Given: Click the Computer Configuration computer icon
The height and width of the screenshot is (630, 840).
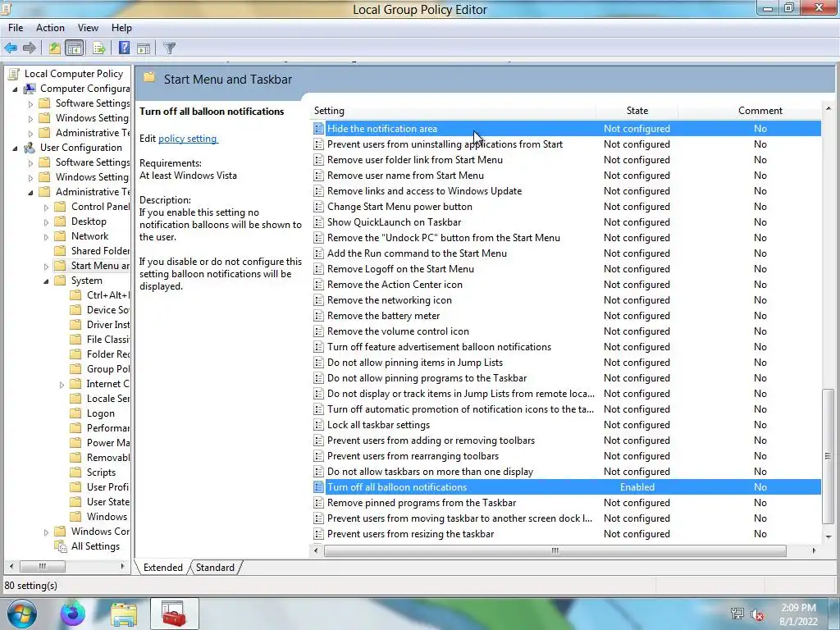Looking at the screenshot, I should pos(30,89).
